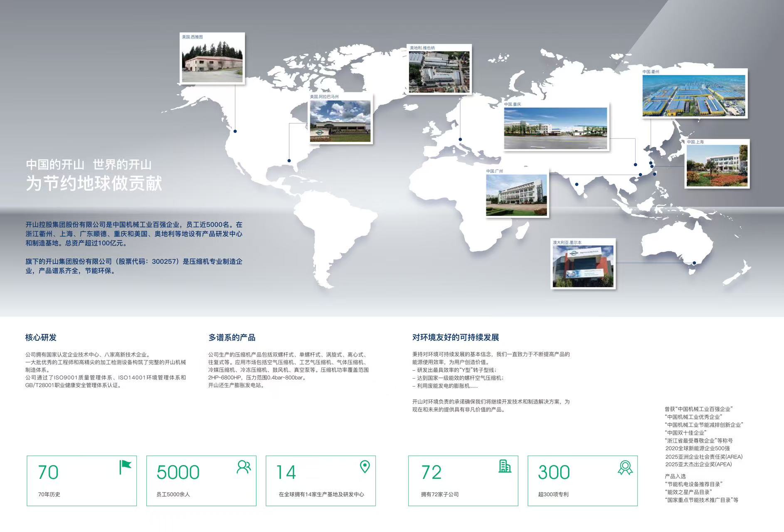This screenshot has height=532, width=784.
Task: Select the location pin icon beside 14
Action: [x=365, y=467]
